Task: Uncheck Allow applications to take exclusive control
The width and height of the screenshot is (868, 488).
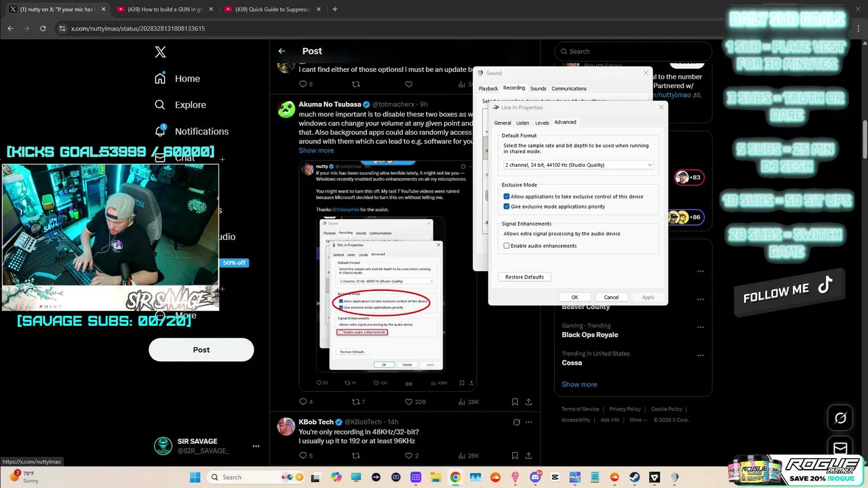Action: point(507,197)
